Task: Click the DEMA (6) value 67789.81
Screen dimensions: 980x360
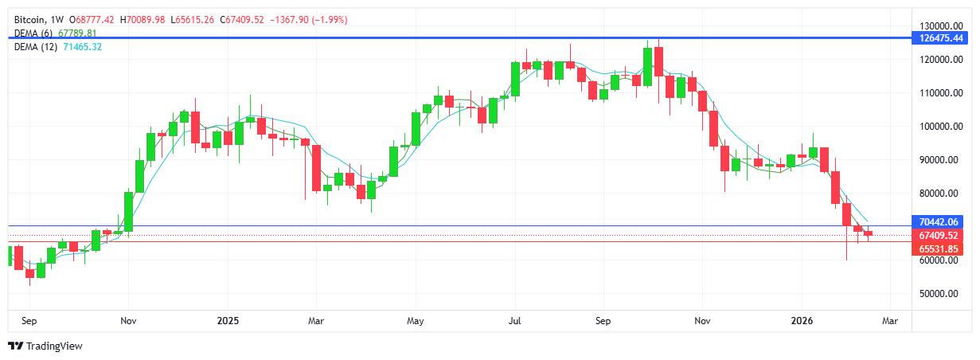Action: [x=78, y=33]
